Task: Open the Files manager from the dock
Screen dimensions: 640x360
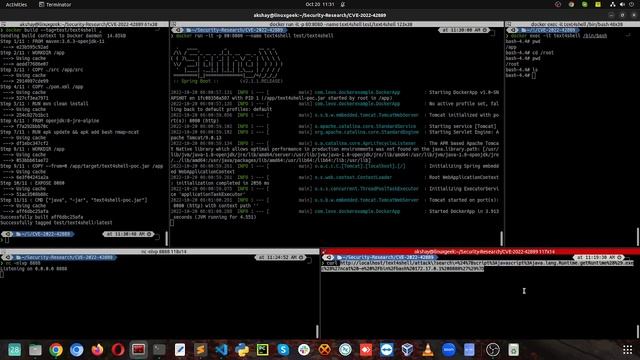Action: coord(35,350)
